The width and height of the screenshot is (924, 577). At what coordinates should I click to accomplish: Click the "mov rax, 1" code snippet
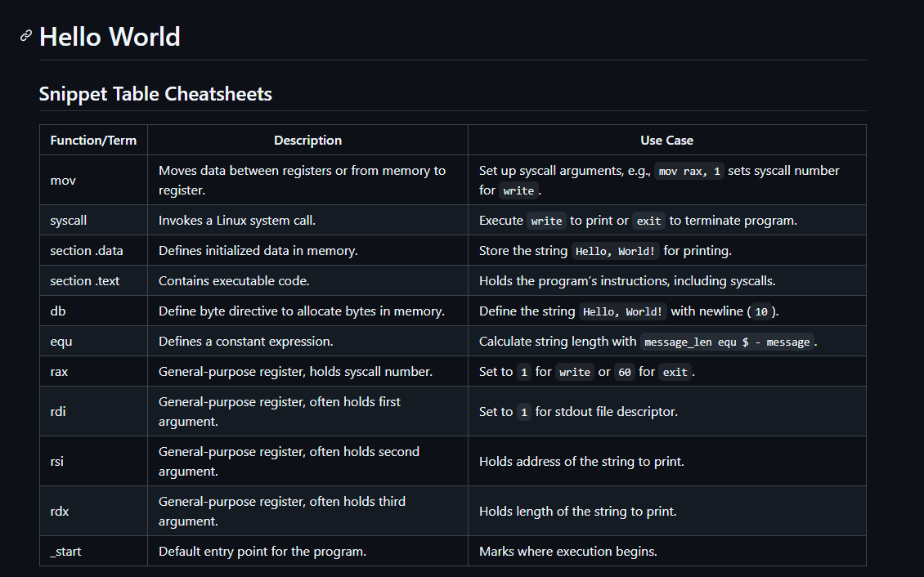689,171
